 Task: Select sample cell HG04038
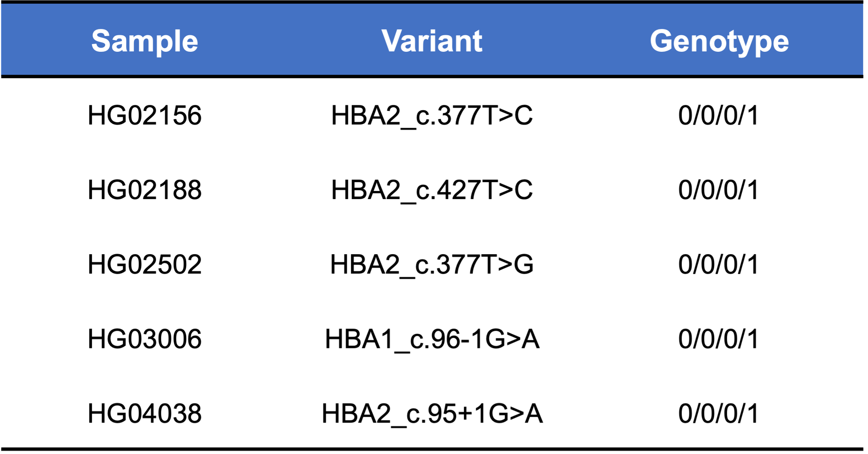[x=144, y=413]
